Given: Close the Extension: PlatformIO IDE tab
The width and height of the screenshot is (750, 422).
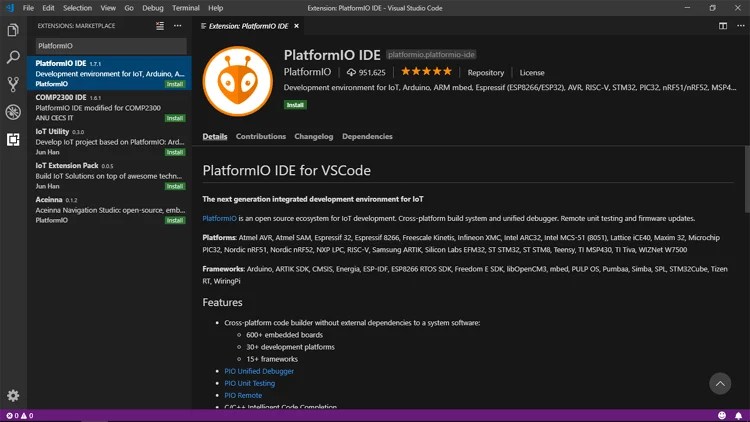Looking at the screenshot, I should 297,26.
